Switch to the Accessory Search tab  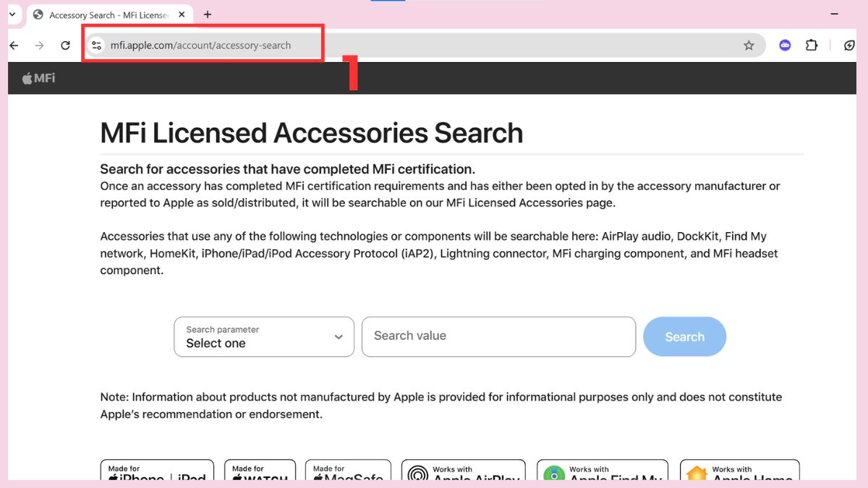pos(101,14)
